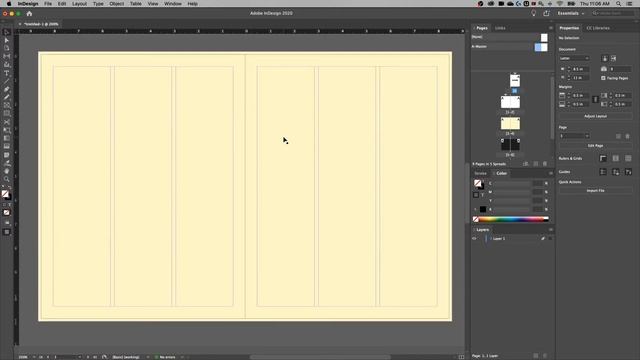The height and width of the screenshot is (360, 640).
Task: Click the black swatch in Color panel
Action: click(x=483, y=209)
